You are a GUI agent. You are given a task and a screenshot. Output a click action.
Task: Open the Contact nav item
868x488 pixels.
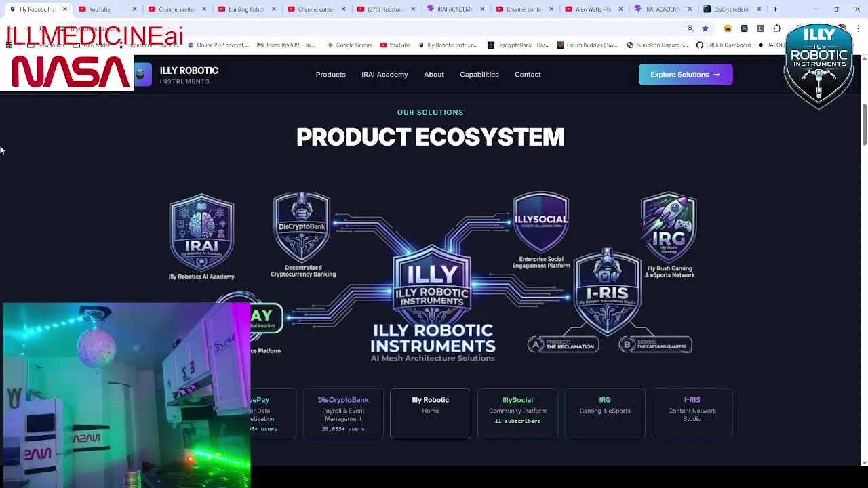(528, 75)
